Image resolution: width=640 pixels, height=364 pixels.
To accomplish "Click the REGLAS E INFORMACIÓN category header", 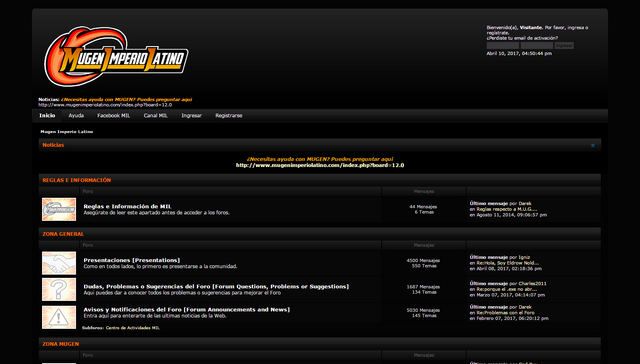I will coord(76,180).
